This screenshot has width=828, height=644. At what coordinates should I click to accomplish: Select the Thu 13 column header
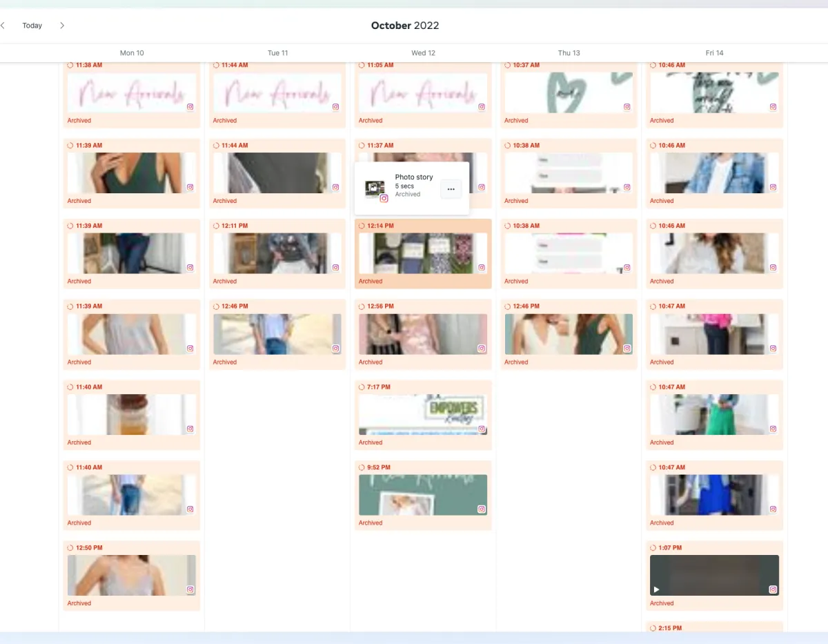coord(569,53)
